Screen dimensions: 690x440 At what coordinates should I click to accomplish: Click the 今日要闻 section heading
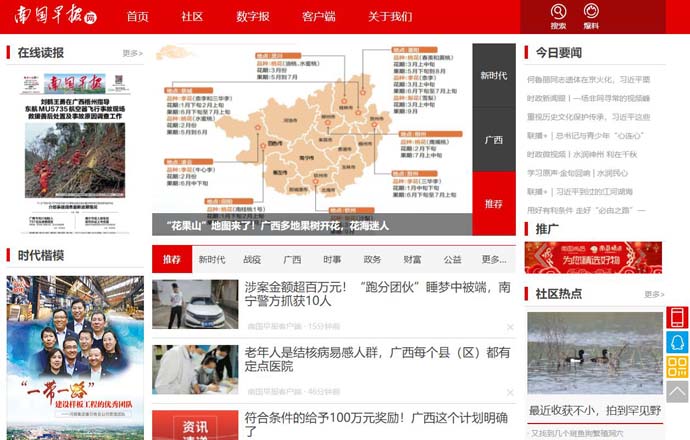(x=558, y=53)
